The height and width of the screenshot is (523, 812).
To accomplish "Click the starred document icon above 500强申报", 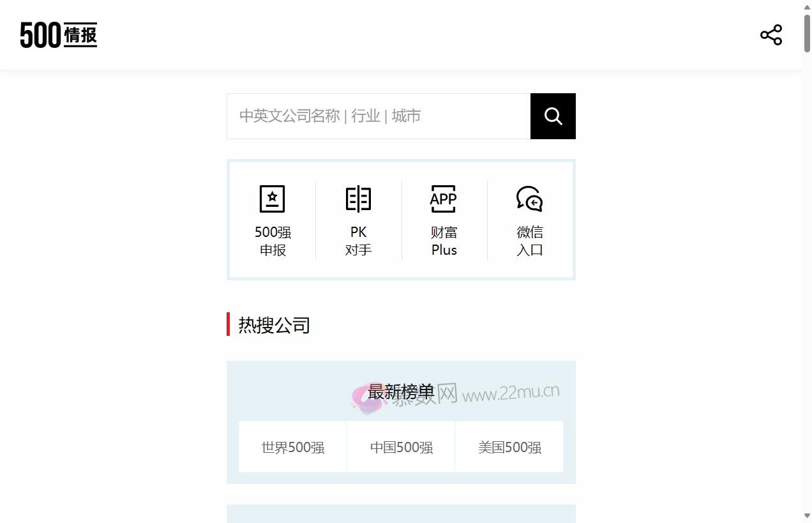I will click(272, 199).
